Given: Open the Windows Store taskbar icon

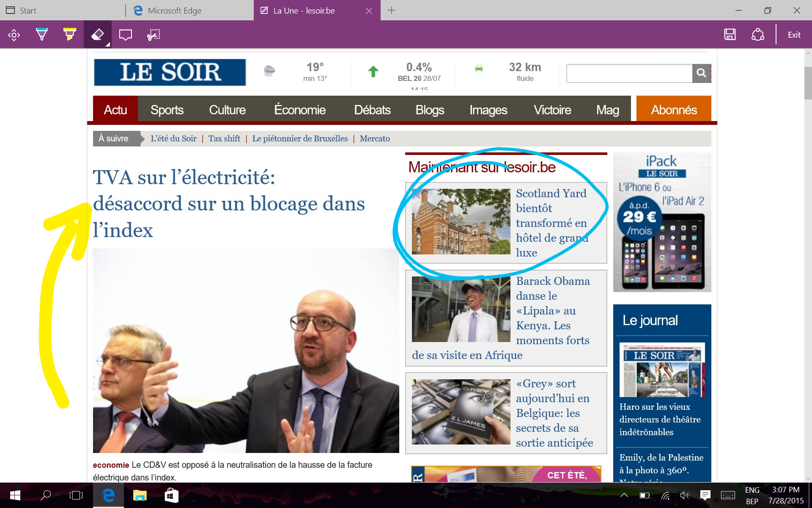Looking at the screenshot, I should [x=171, y=495].
